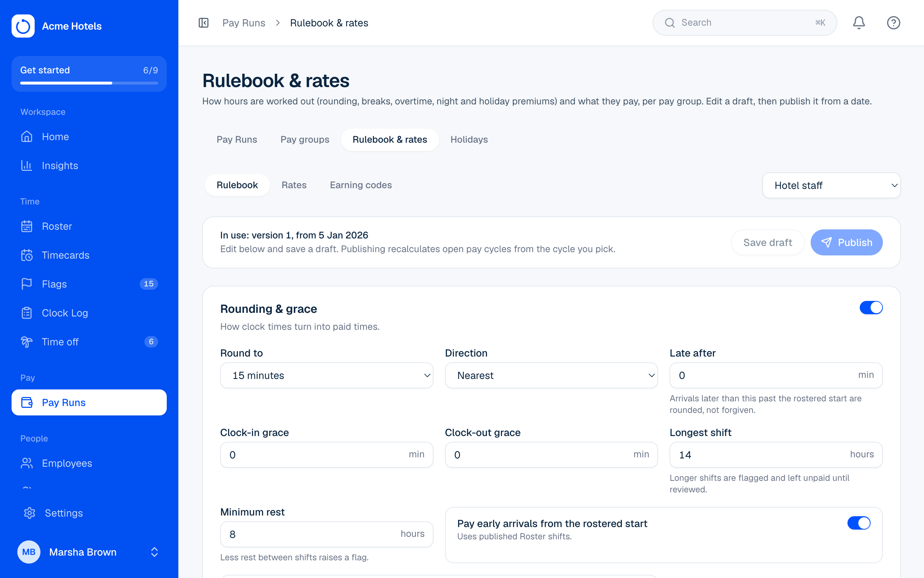The height and width of the screenshot is (578, 924).
Task: Open the help question mark icon
Action: (x=893, y=23)
